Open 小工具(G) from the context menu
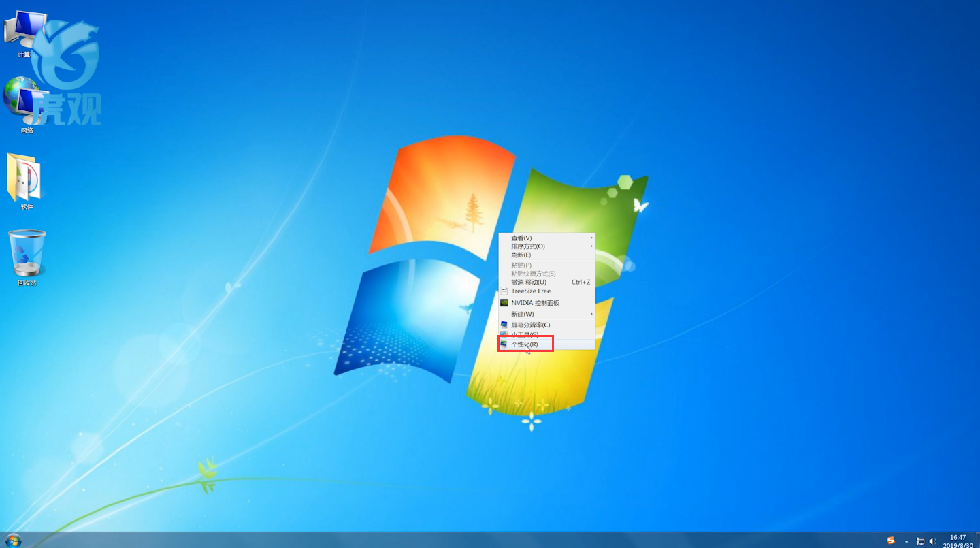Viewport: 980px width, 548px height. point(547,334)
